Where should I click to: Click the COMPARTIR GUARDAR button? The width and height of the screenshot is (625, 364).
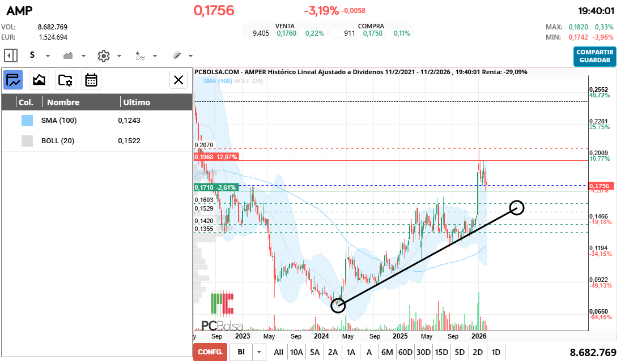(x=594, y=57)
